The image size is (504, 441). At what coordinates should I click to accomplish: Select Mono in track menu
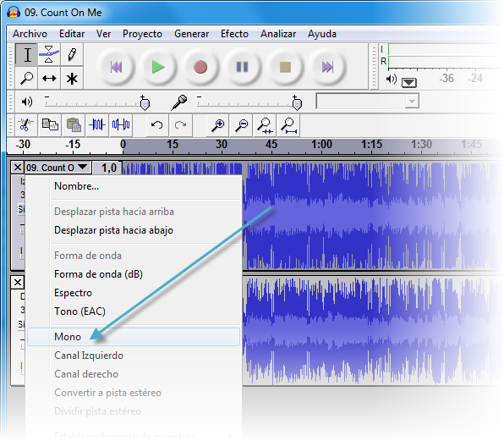click(x=134, y=337)
